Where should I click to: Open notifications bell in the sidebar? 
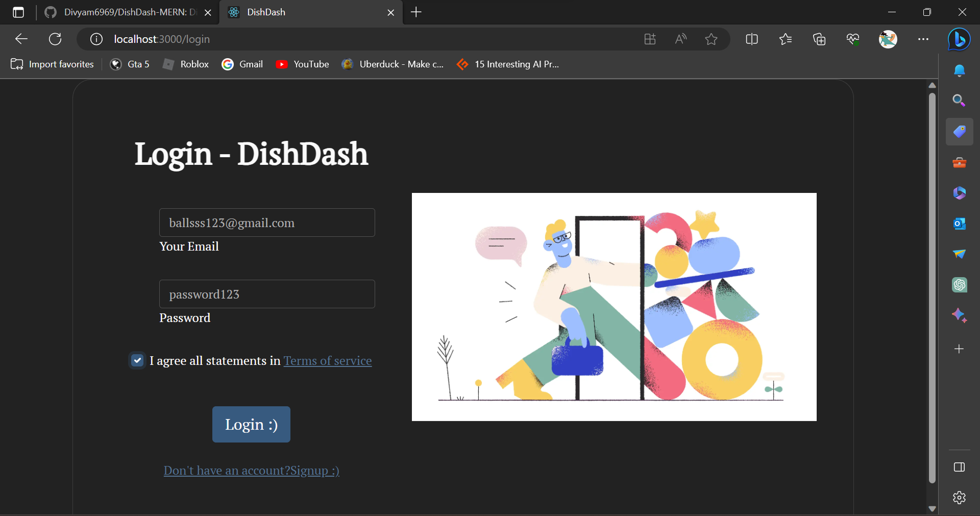click(x=960, y=70)
